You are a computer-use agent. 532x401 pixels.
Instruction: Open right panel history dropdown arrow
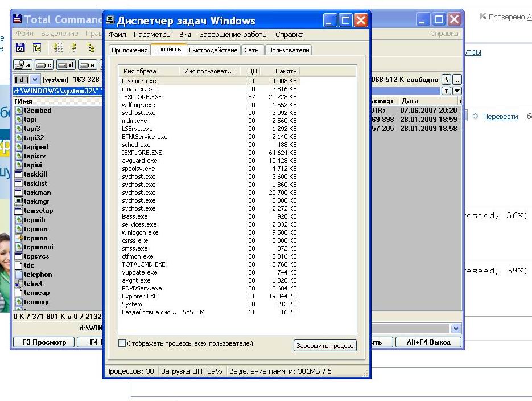point(457,91)
